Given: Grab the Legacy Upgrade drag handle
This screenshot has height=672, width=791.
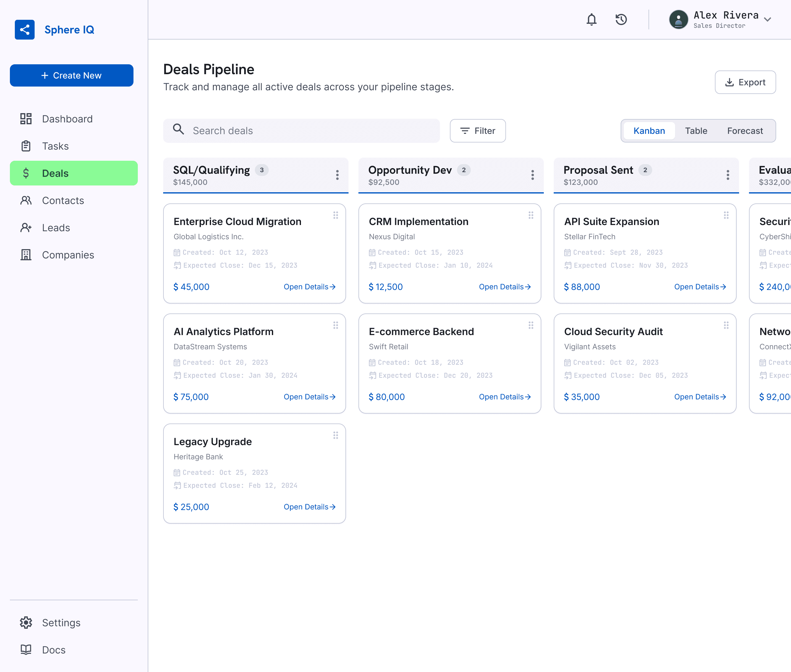Looking at the screenshot, I should pos(336,435).
